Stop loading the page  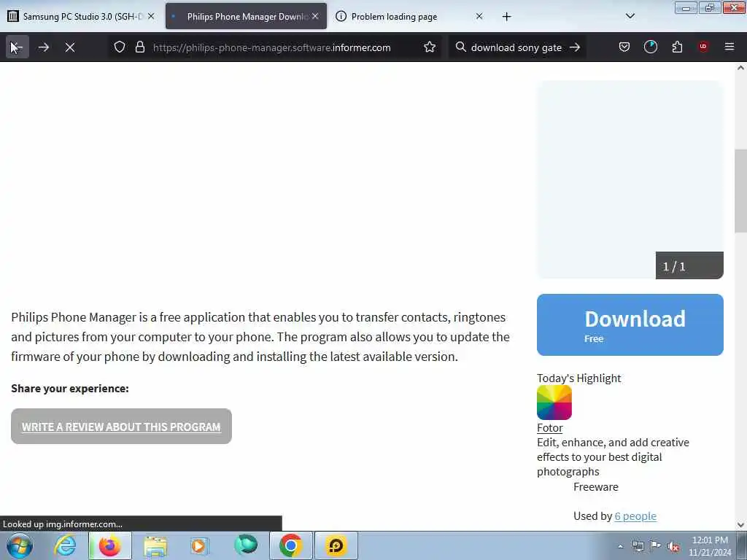70,47
